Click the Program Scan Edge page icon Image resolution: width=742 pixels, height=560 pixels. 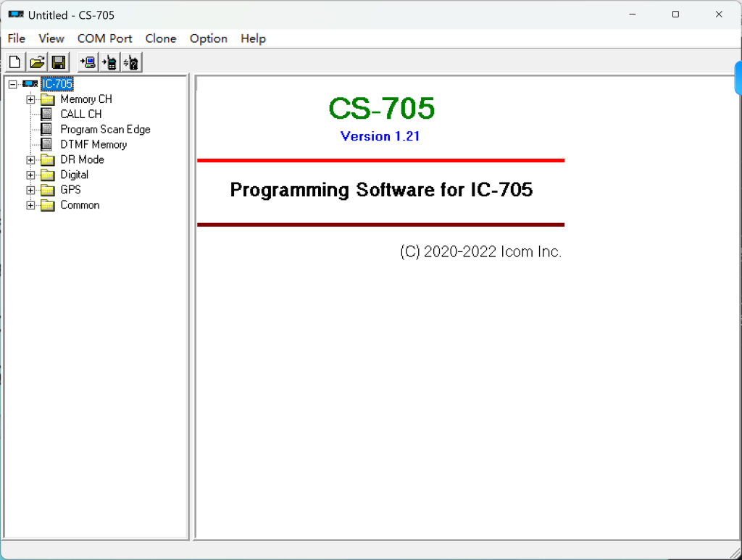46,129
